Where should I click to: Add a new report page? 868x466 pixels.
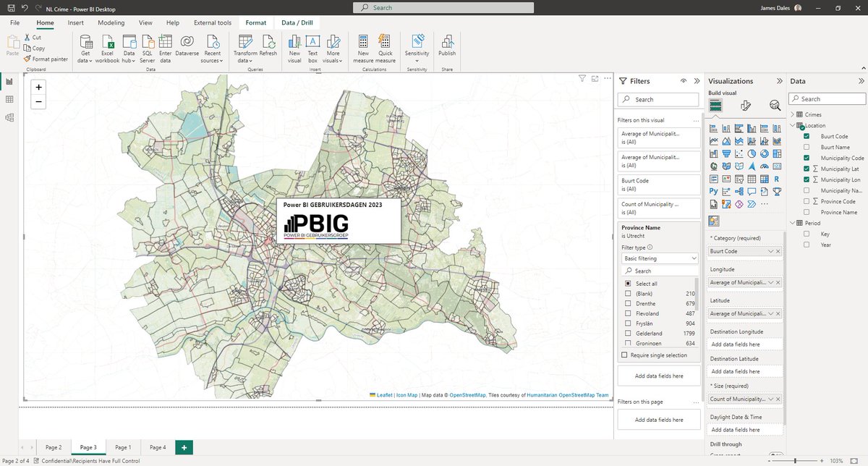pyautogui.click(x=184, y=448)
